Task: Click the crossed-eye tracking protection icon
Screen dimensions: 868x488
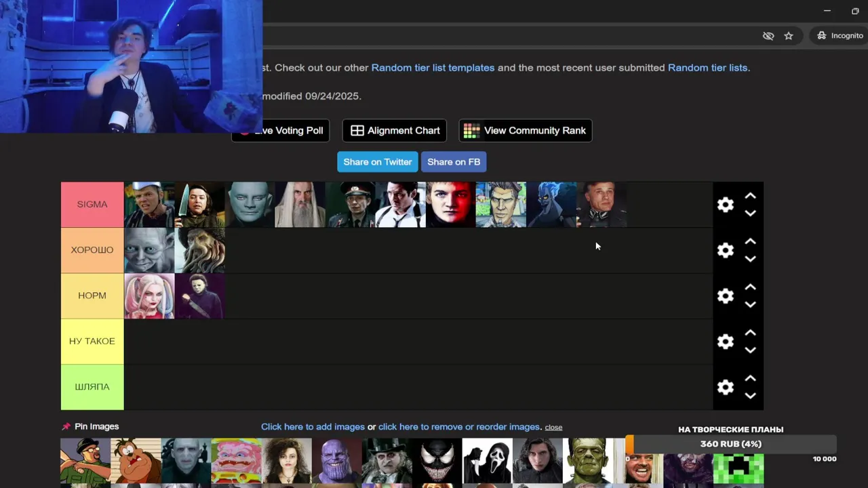Action: coord(768,36)
